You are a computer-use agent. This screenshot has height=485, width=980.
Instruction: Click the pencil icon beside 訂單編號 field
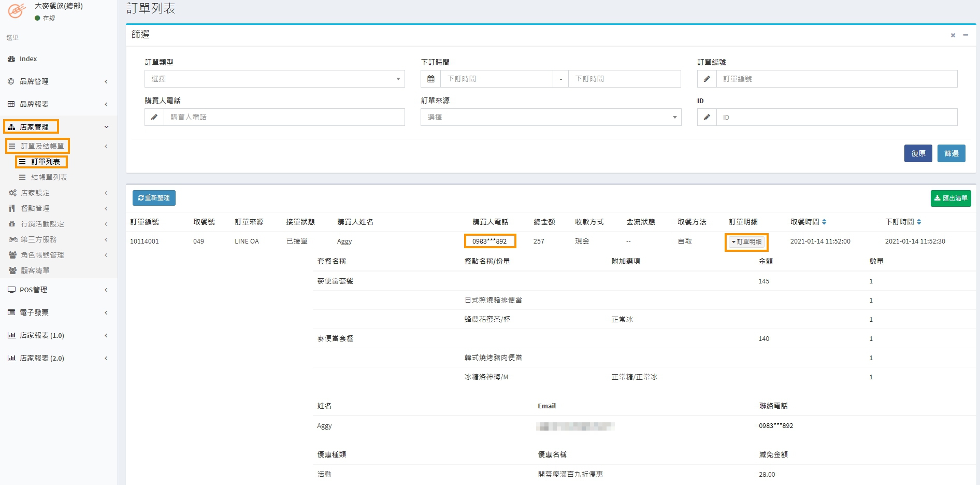pyautogui.click(x=707, y=79)
